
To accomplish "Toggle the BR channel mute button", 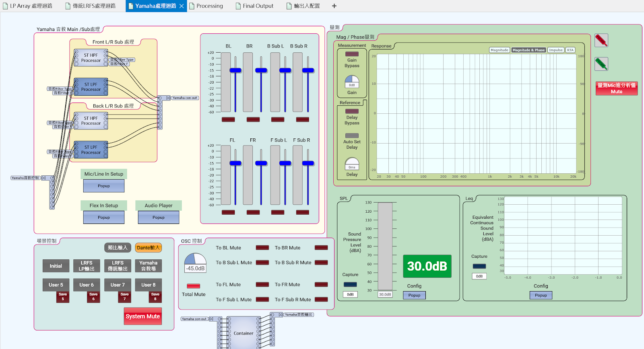I will click(253, 119).
